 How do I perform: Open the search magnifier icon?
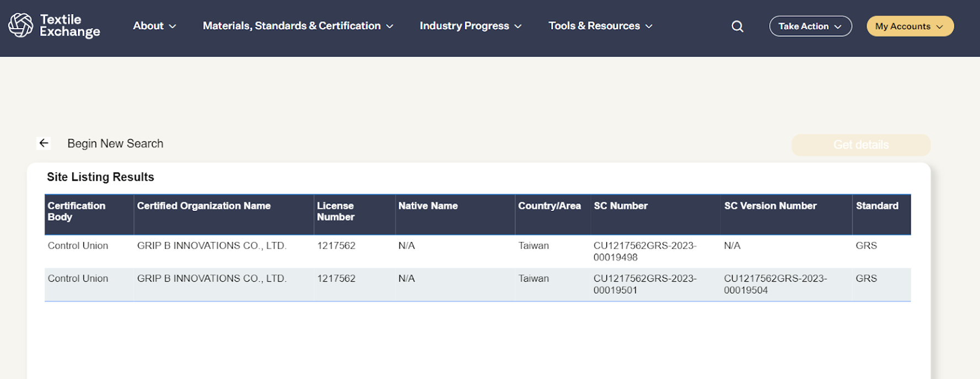coord(737,26)
